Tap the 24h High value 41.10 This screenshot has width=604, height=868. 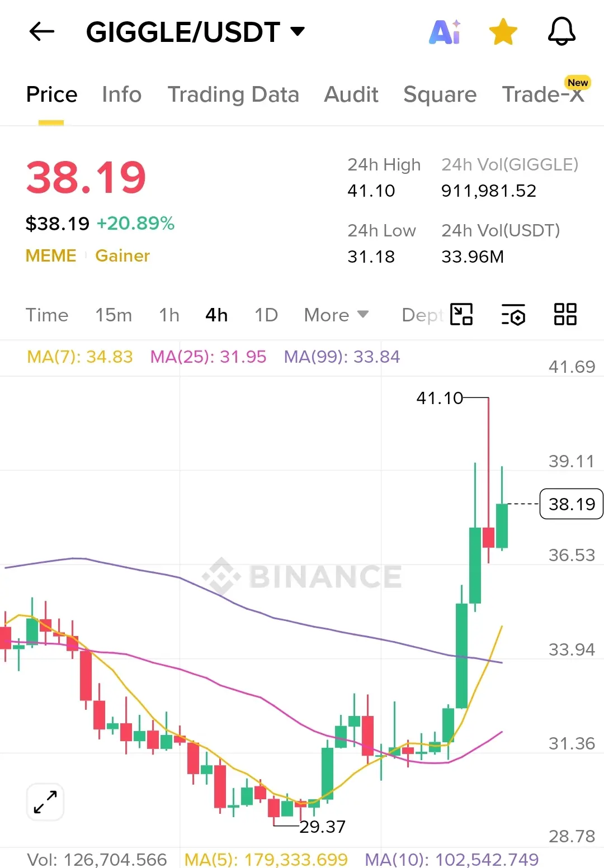(x=371, y=191)
